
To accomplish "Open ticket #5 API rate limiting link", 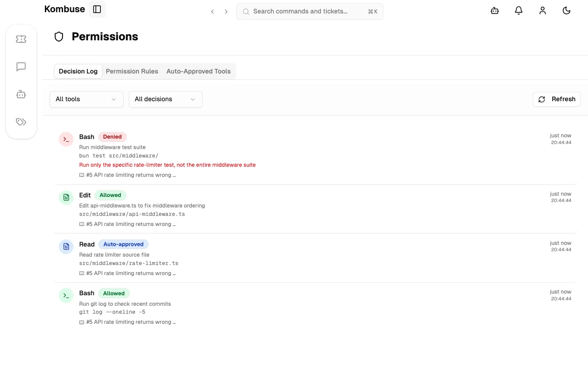I will 131,175.
